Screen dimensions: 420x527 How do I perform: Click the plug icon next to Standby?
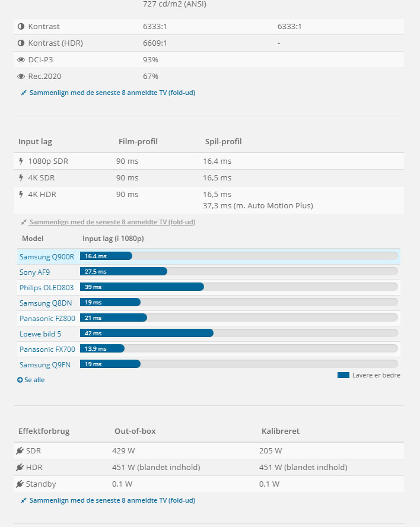20,484
